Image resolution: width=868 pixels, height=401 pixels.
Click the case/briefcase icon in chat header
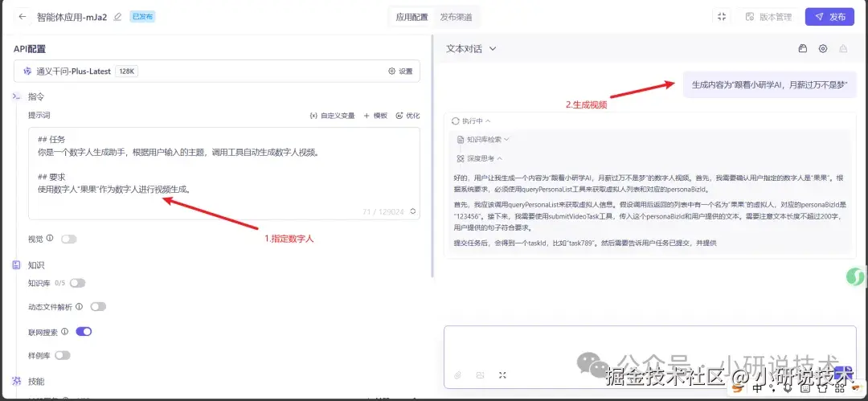pyautogui.click(x=803, y=49)
